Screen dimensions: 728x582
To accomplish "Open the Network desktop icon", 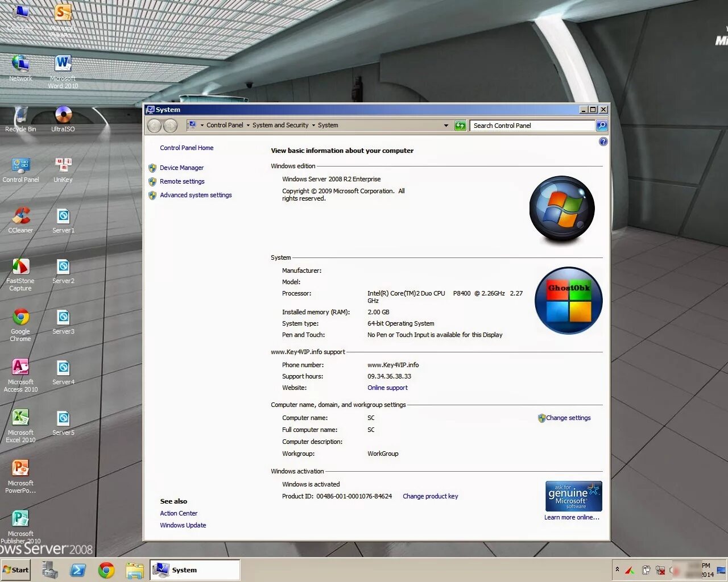I will coord(20,68).
